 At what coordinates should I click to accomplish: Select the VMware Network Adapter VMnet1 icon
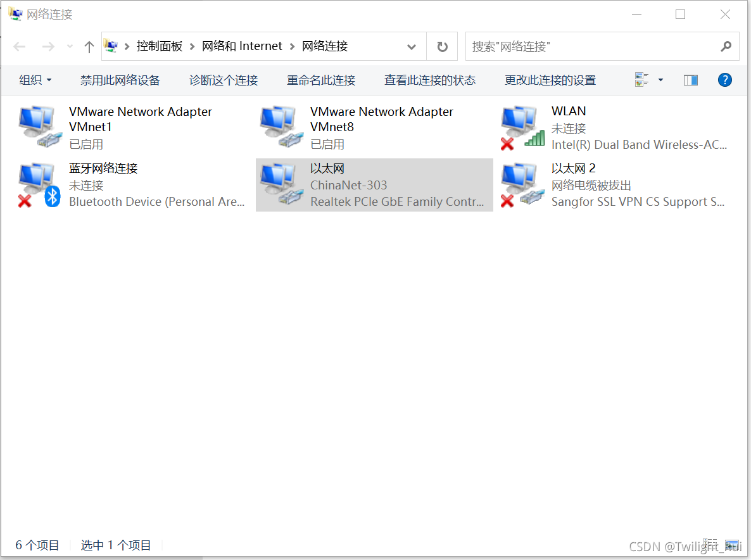(x=41, y=127)
